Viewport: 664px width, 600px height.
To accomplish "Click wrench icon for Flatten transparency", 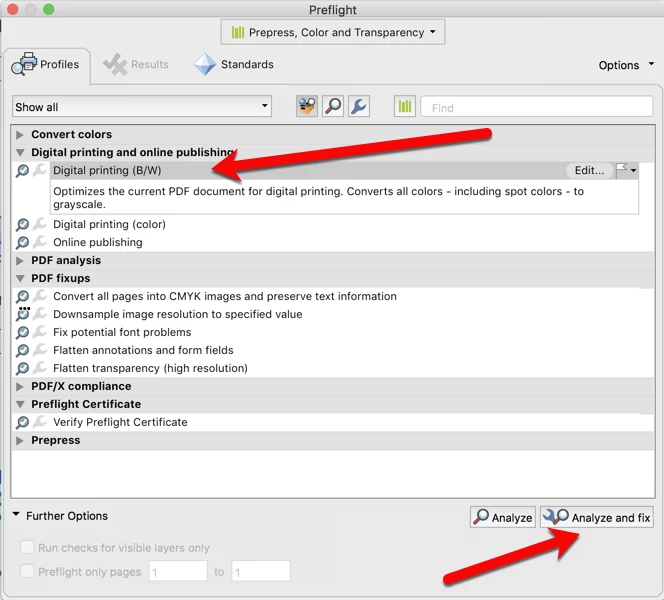I will 40,368.
